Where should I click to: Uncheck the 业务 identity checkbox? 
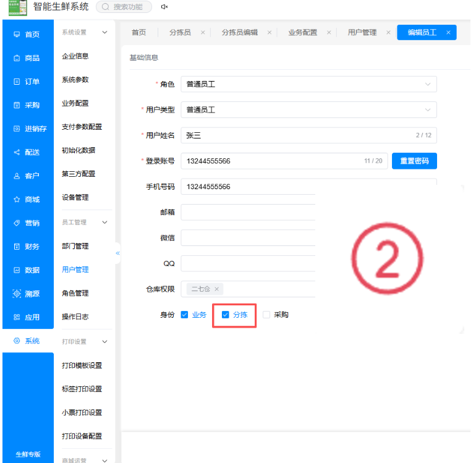(x=184, y=315)
